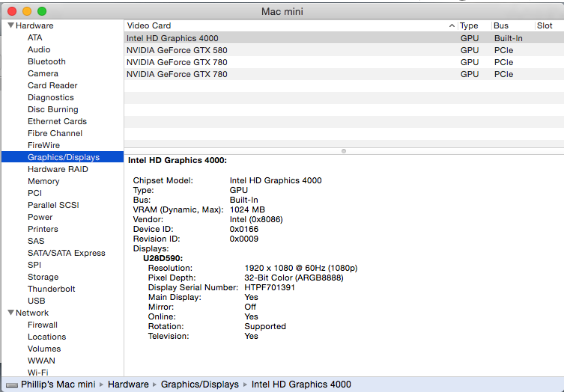The image size is (564, 392).
Task: Select Graphics/Displays in the sidebar
Action: pyautogui.click(x=63, y=157)
